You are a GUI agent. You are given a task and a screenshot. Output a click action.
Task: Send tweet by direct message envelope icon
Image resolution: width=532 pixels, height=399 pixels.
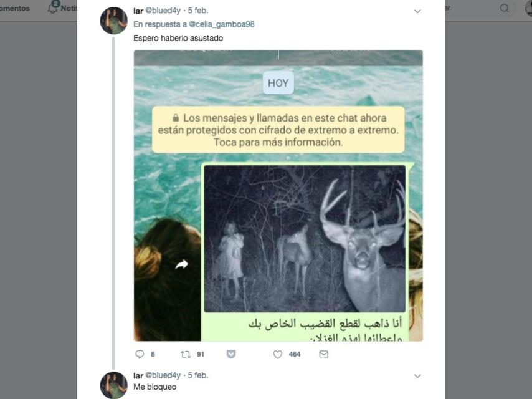click(323, 354)
